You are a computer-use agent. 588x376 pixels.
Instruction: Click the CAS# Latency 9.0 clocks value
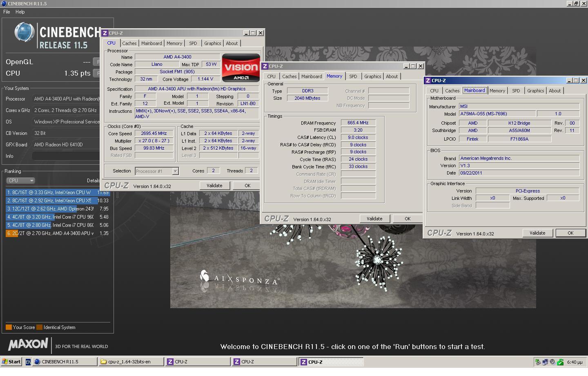(358, 137)
